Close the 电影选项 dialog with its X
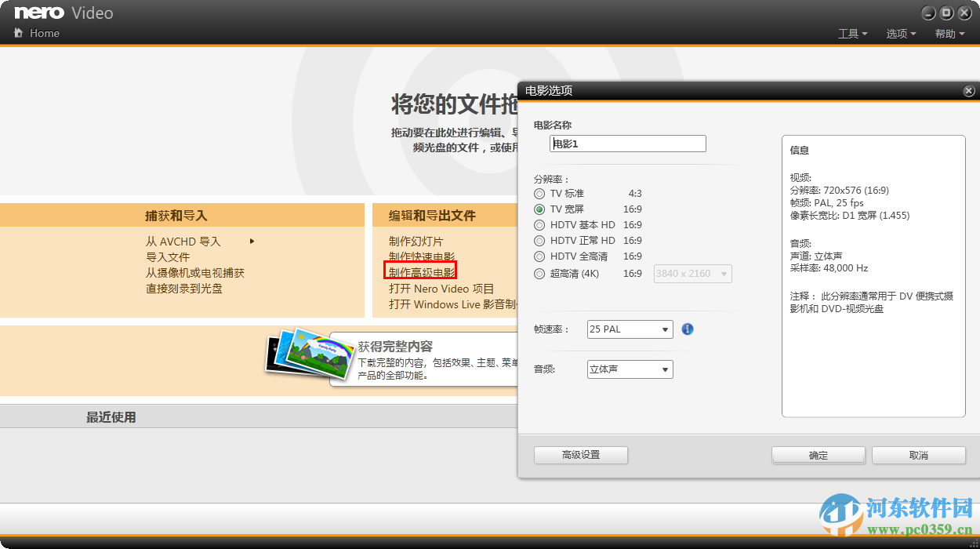The width and height of the screenshot is (980, 549). (x=968, y=90)
